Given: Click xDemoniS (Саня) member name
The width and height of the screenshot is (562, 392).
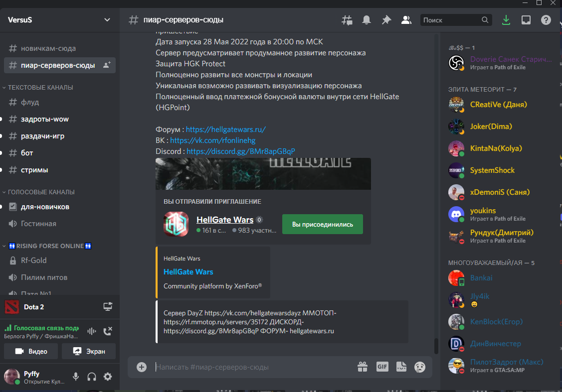Looking at the screenshot, I should (500, 192).
